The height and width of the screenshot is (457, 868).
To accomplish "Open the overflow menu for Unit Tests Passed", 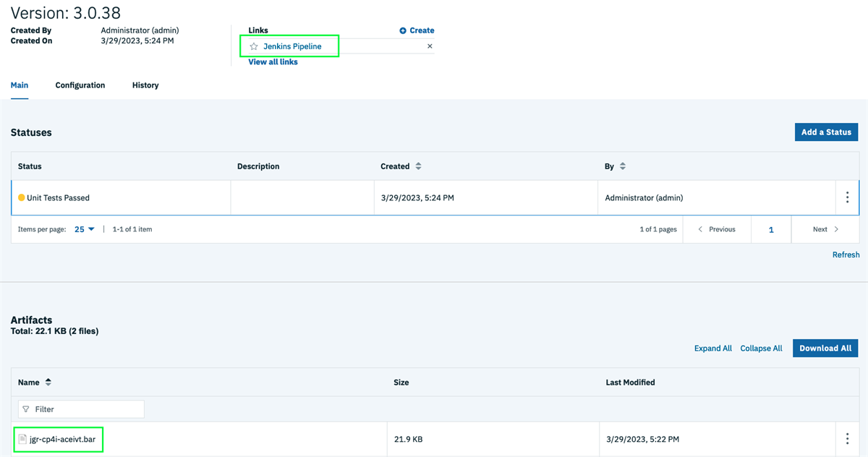I will point(847,197).
